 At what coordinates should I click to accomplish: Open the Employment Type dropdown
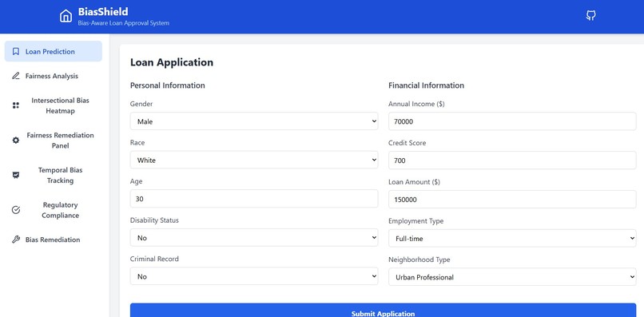click(512, 238)
